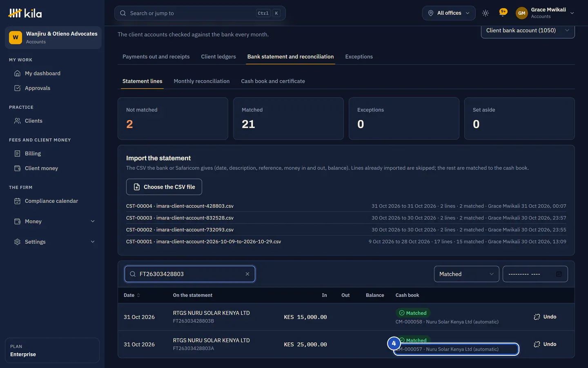Click the Matched 21 summary card
The image size is (588, 368).
pos(288,119)
